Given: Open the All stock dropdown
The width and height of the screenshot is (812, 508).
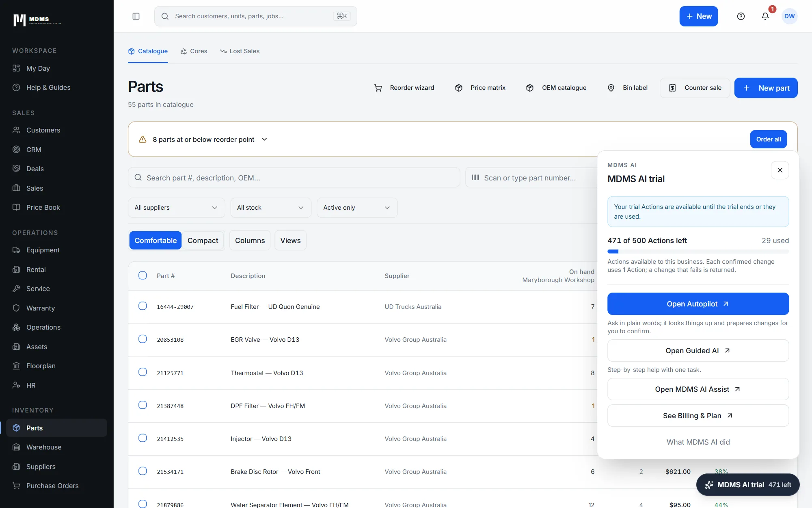Looking at the screenshot, I should coord(271,208).
